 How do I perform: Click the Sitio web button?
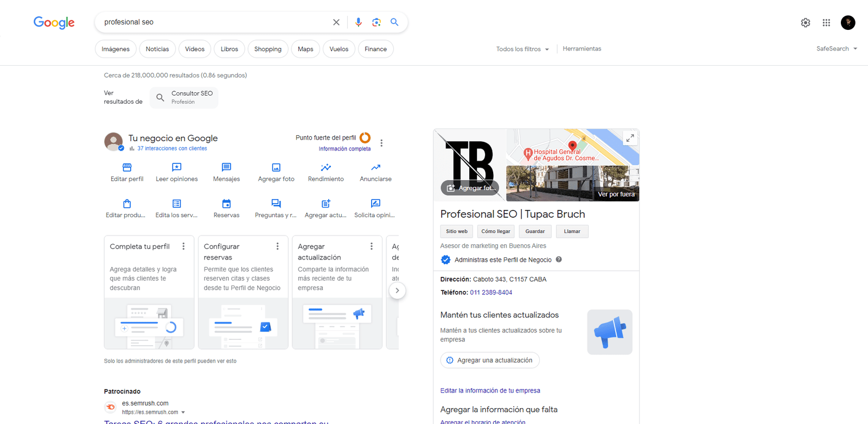pyautogui.click(x=457, y=231)
